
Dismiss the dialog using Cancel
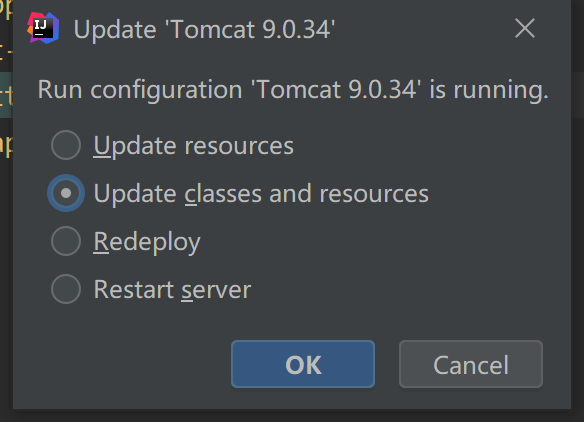coord(471,364)
